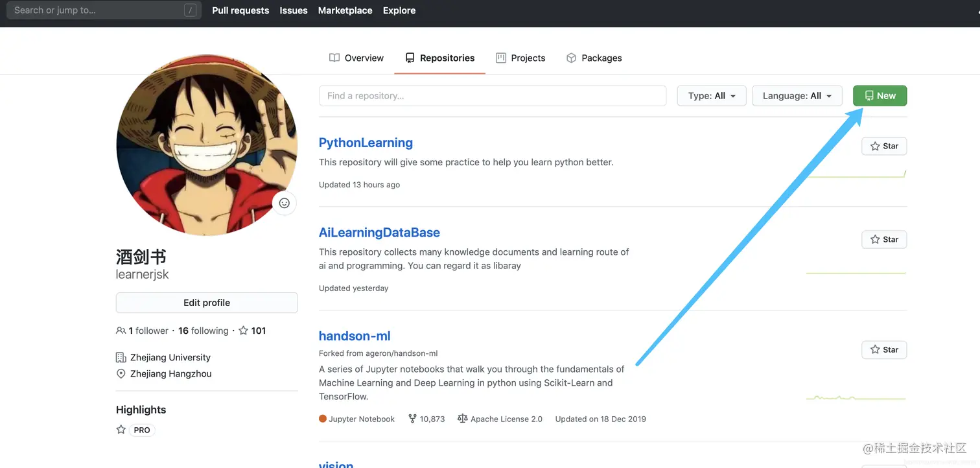Open Pull requests in the top navigation
The height and width of the screenshot is (468, 980).
click(240, 10)
